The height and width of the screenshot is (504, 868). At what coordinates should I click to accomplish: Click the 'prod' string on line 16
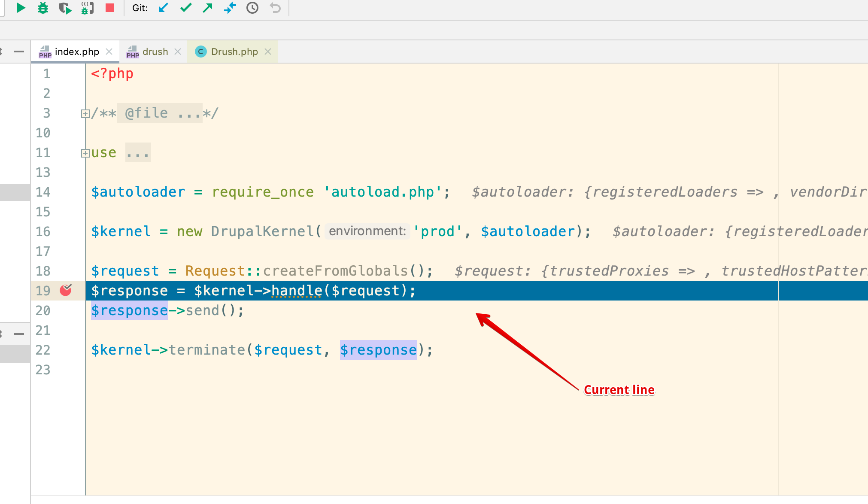point(438,231)
